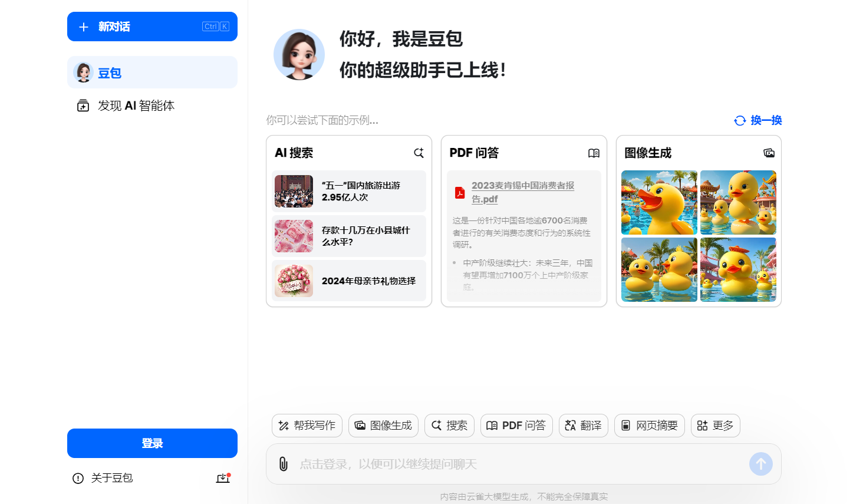This screenshot has width=853, height=504.
Task: Click the 豆包 avatar in the sidebar
Action: 83,72
